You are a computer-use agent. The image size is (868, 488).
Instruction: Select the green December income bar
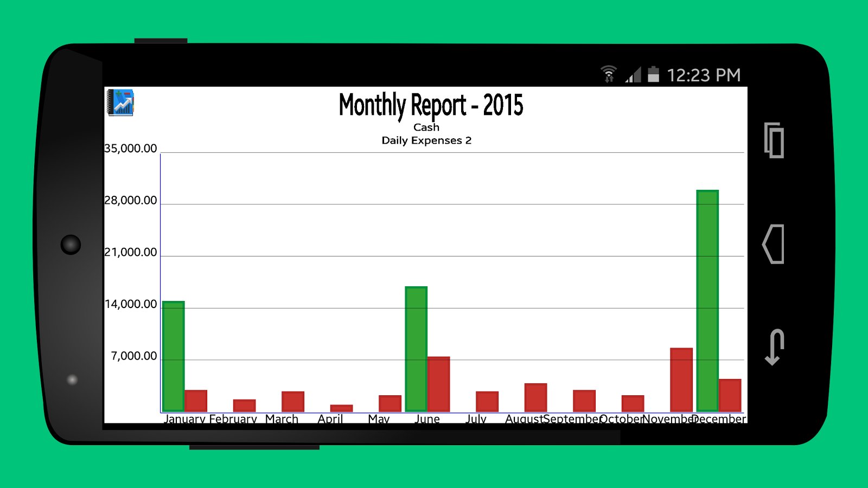[x=707, y=300]
